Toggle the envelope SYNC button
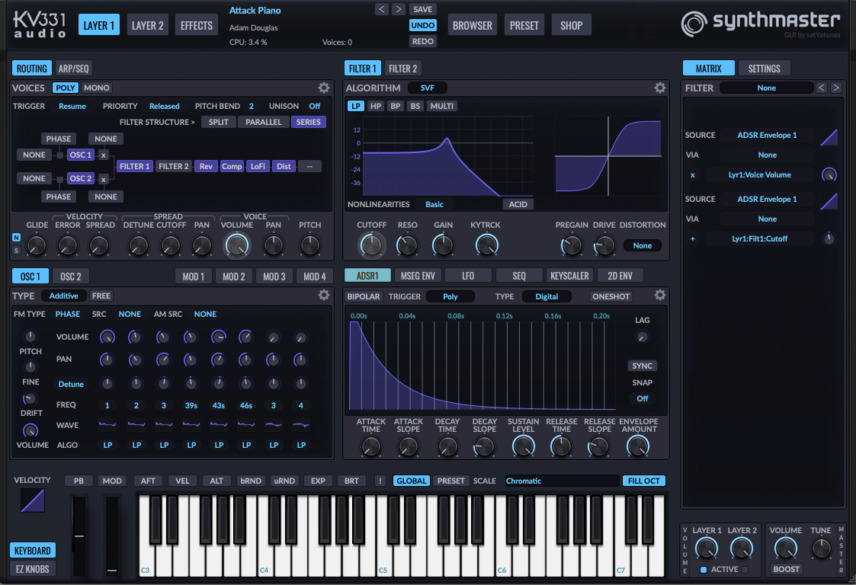The height and width of the screenshot is (585, 856). (642, 366)
